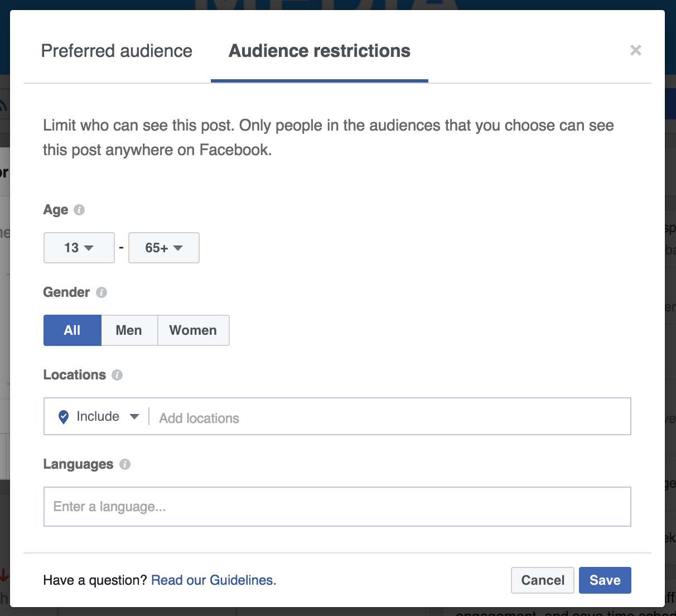Screen dimensions: 676x616
Task: Open the Read our Guidelines link
Action: (214, 580)
